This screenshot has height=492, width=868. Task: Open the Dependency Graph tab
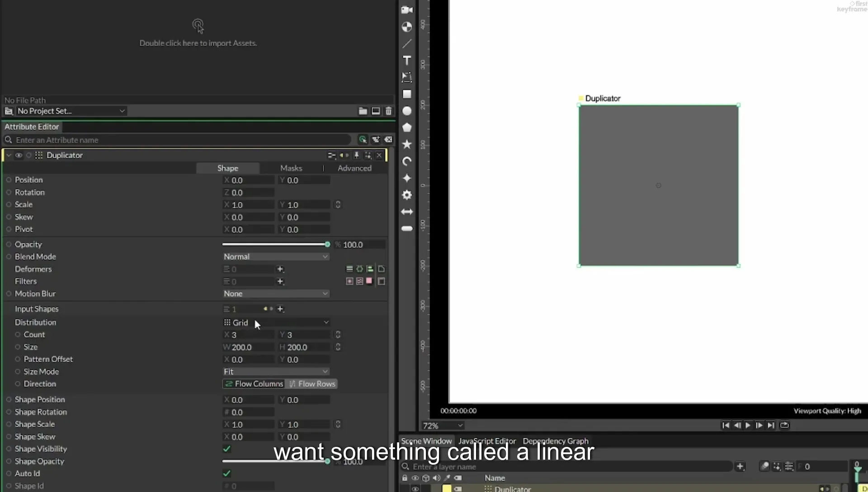(556, 441)
